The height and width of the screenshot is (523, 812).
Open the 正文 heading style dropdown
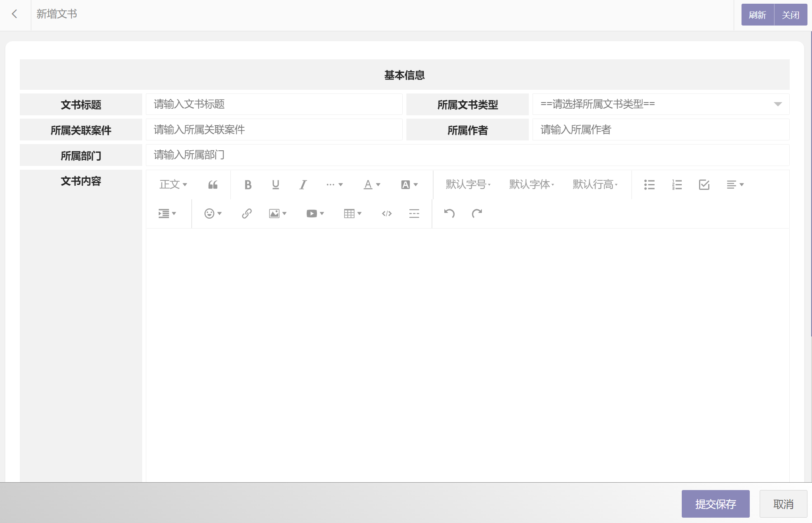[173, 184]
